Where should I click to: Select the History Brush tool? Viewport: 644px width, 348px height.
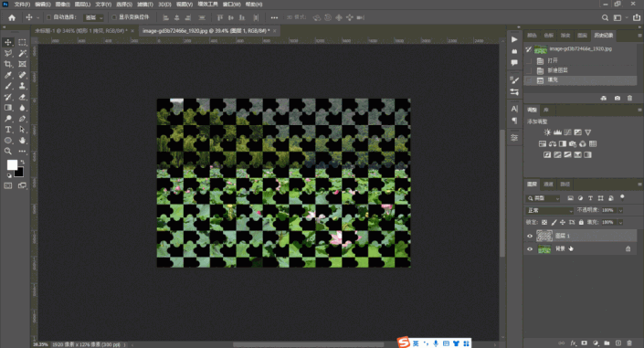click(8, 97)
